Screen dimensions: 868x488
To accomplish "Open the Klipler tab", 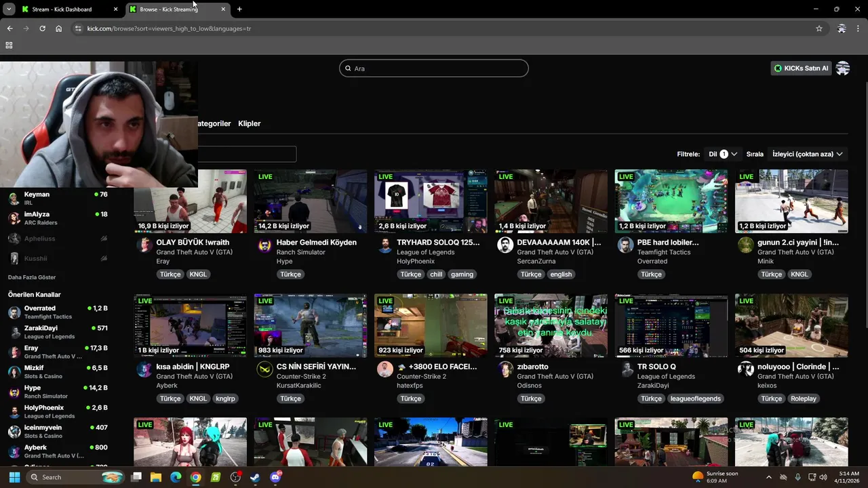I will (250, 123).
